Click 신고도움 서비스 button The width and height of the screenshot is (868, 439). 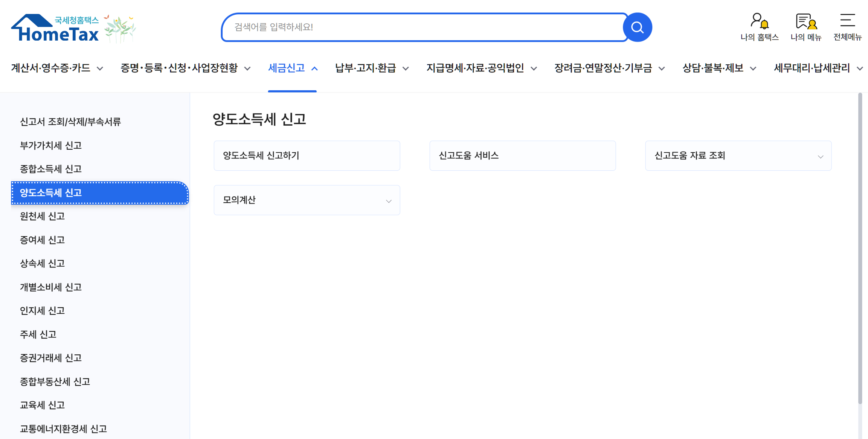[523, 156]
